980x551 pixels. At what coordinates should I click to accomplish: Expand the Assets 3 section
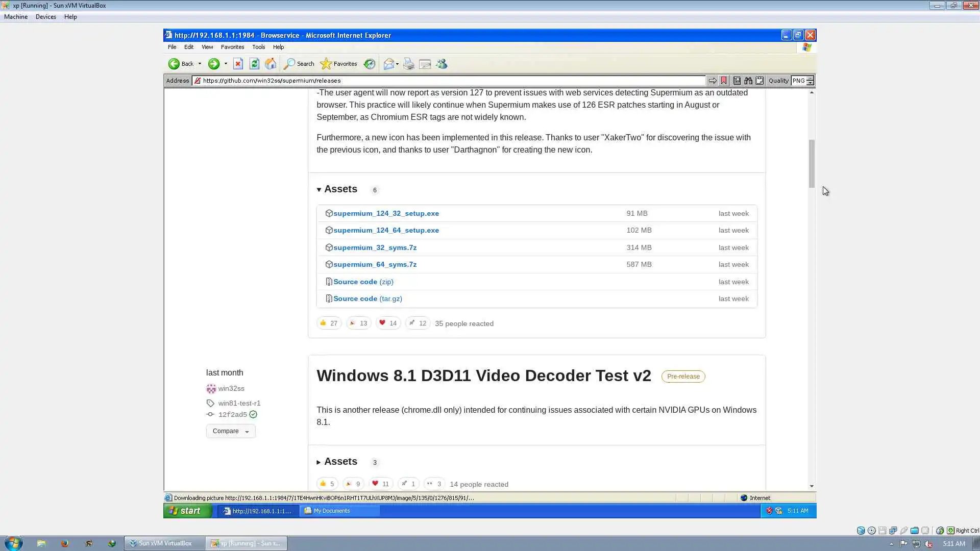(x=340, y=462)
